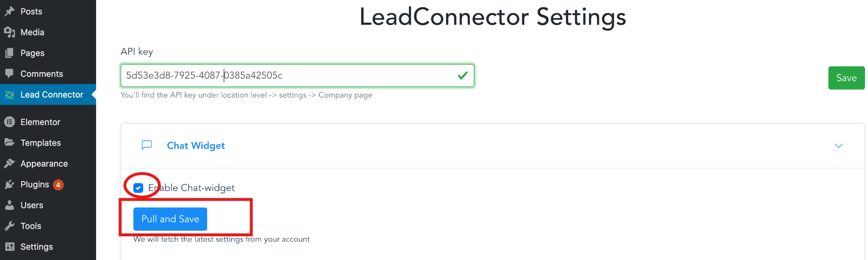Click the Tools wrench icon
This screenshot has height=260, width=868.
click(10, 226)
